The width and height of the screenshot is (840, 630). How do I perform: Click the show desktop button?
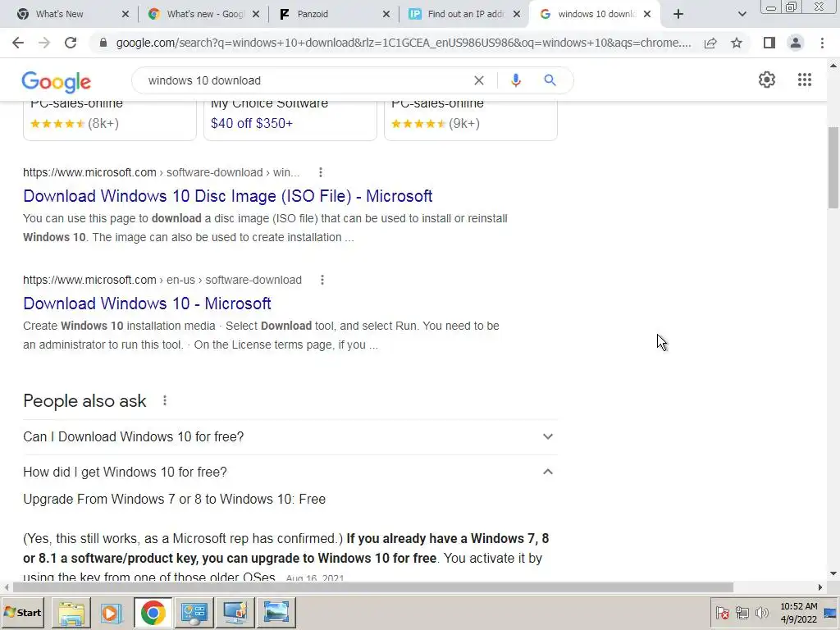831,613
